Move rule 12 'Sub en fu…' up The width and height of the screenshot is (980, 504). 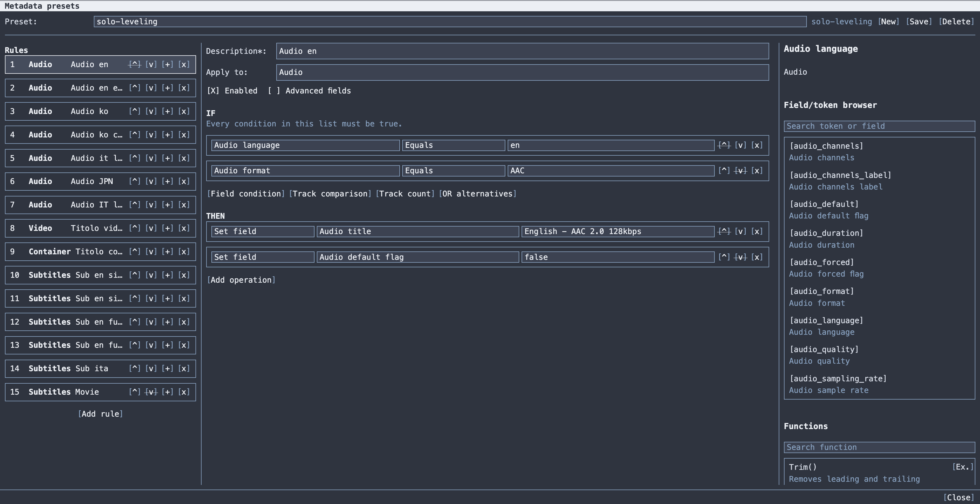coord(135,322)
